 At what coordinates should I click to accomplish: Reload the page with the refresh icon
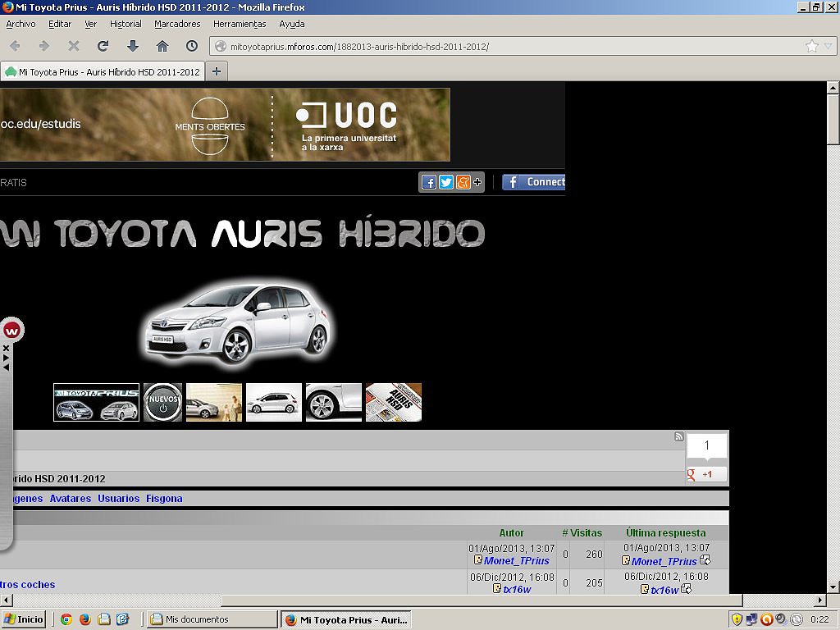103,46
